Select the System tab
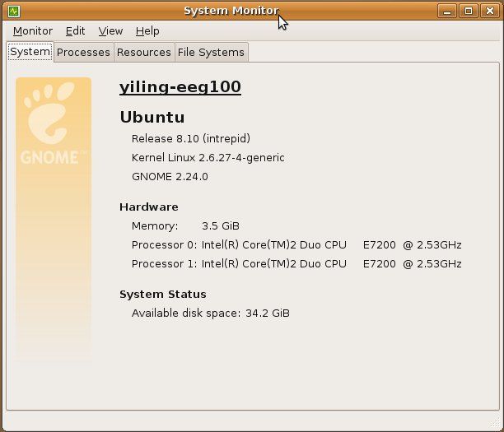This screenshot has height=432, width=504. 30,51
